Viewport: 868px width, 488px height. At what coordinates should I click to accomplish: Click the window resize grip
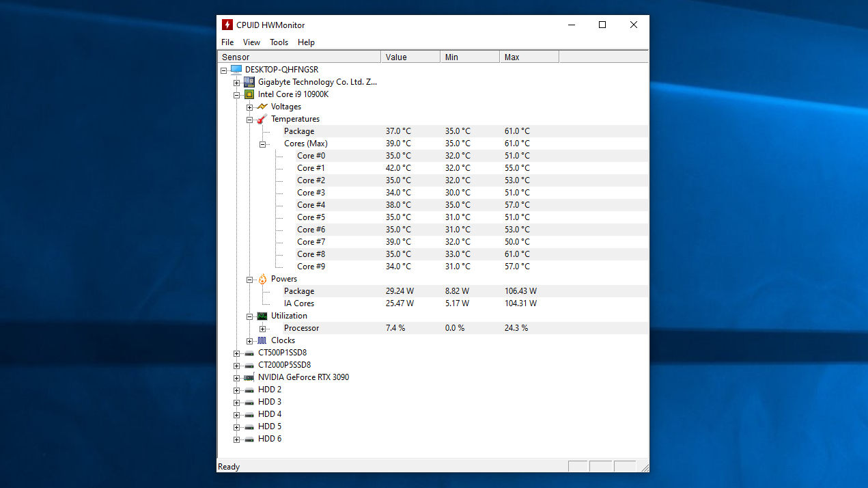(645, 466)
